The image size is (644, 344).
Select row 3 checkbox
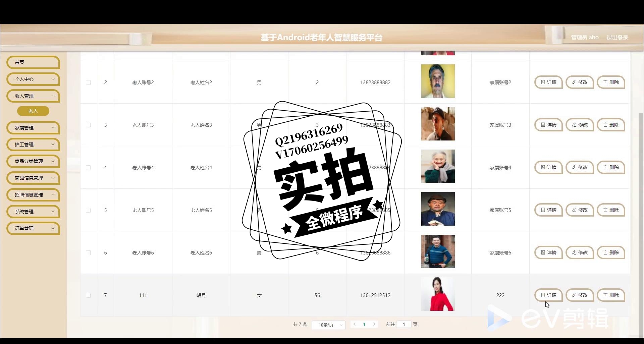[88, 125]
